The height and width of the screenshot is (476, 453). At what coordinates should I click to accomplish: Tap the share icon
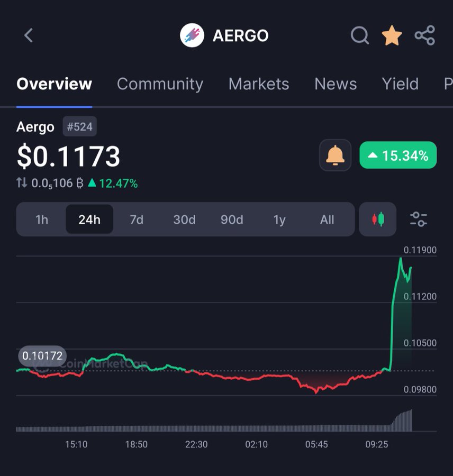(x=424, y=35)
